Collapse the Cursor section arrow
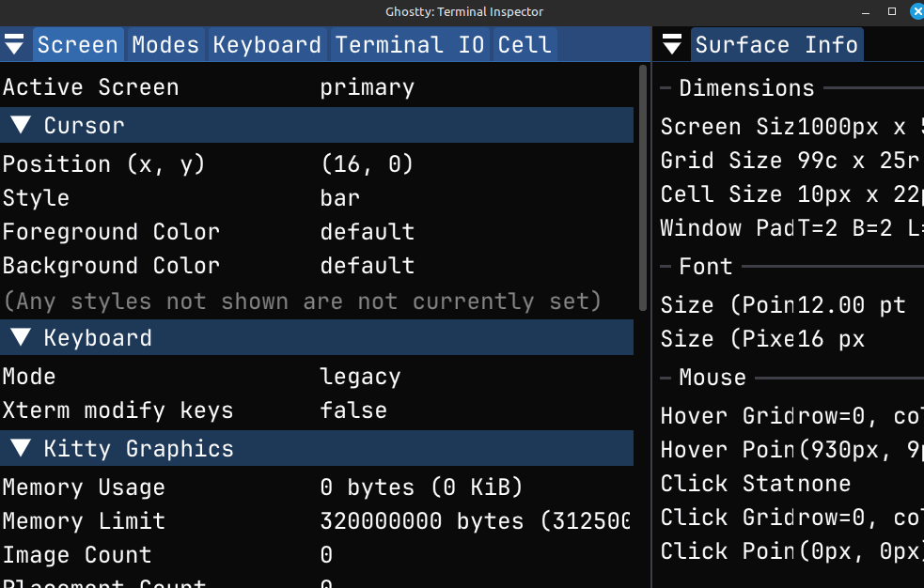The width and height of the screenshot is (924, 588). [x=20, y=125]
